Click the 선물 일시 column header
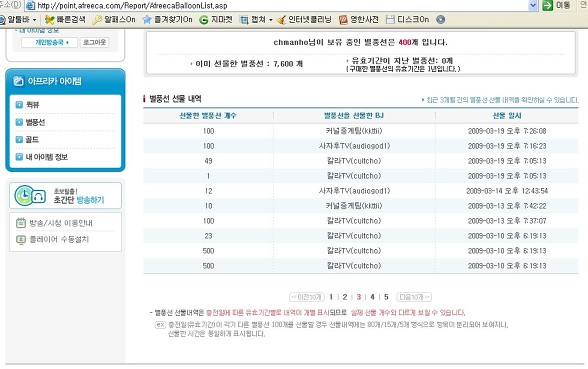The image size is (588, 369). pyautogui.click(x=507, y=116)
